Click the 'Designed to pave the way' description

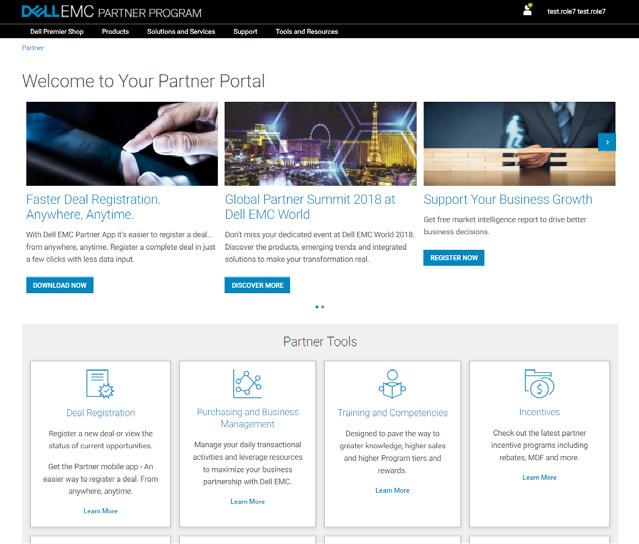coord(392,452)
